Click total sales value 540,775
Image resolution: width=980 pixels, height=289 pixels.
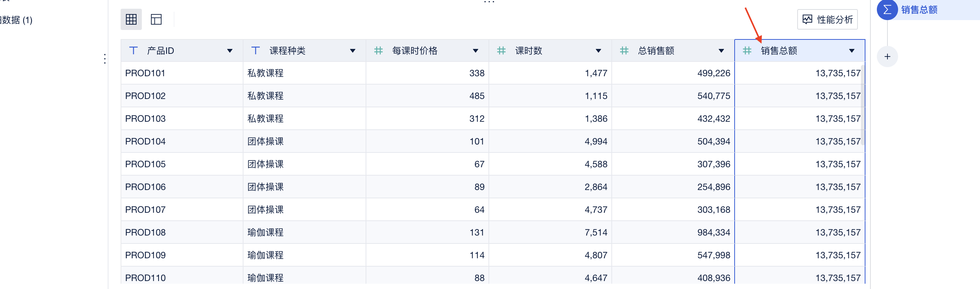(x=714, y=96)
